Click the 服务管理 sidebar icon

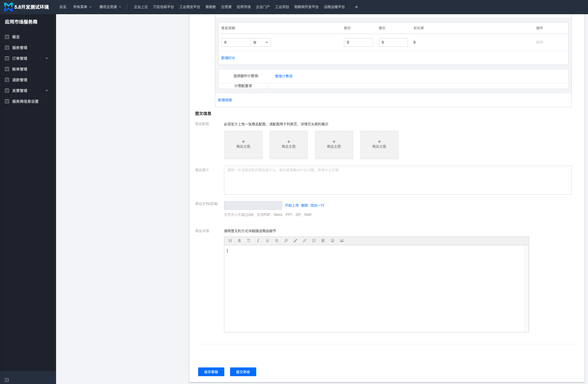pos(7,48)
